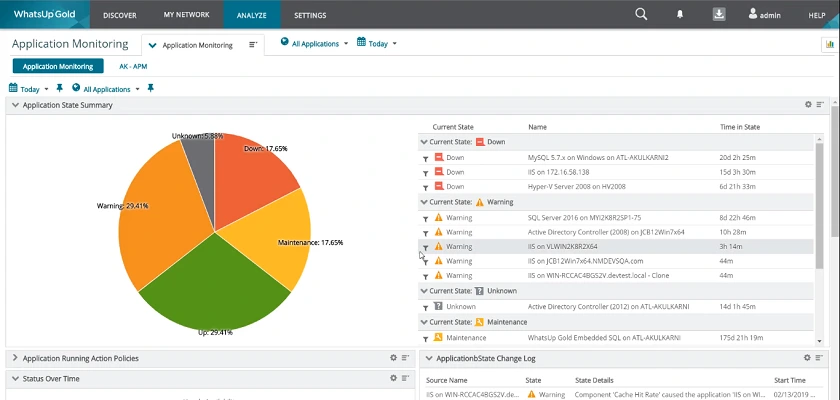
Task: Click filter icon for IIS on 172.16.58.138 row
Action: click(x=425, y=173)
